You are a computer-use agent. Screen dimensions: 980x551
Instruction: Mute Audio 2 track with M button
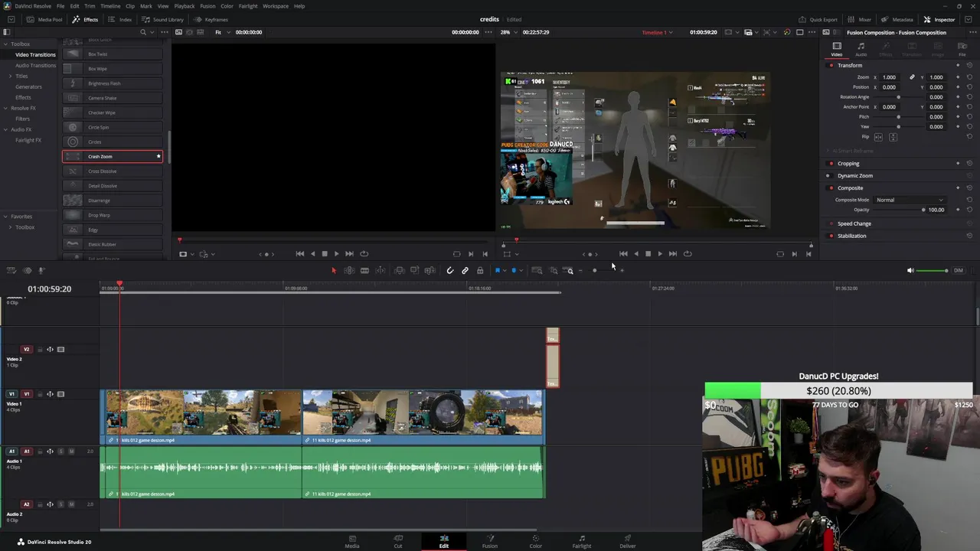(71, 504)
